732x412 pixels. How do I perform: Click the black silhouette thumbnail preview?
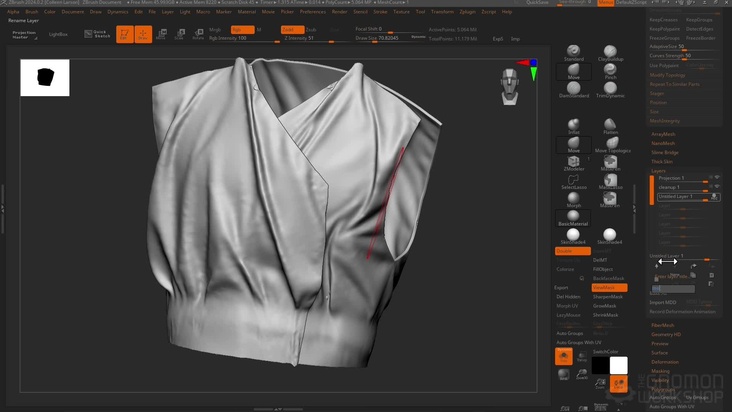(45, 77)
